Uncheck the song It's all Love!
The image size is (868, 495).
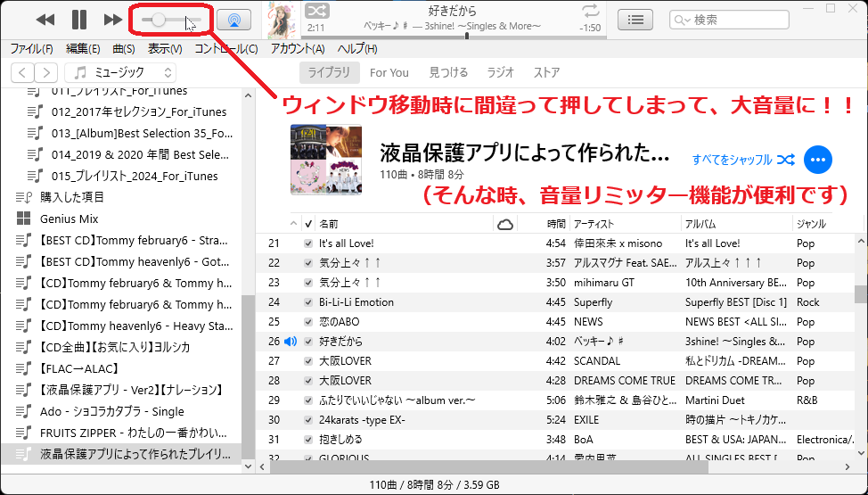[308, 243]
